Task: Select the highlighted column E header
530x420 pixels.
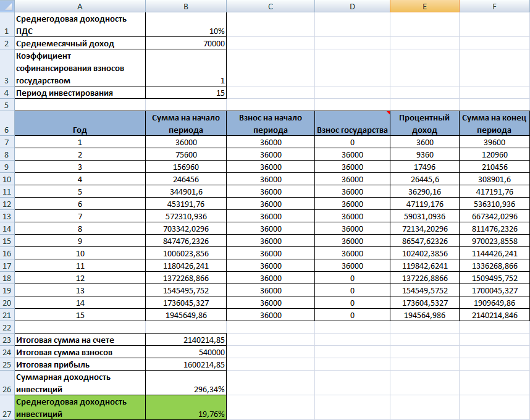Action: 424,6
